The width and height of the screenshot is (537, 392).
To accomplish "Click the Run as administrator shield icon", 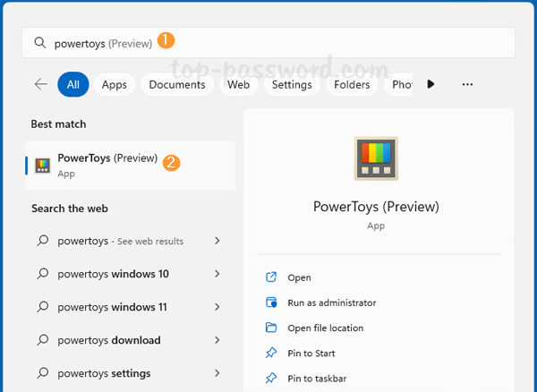I will (272, 303).
